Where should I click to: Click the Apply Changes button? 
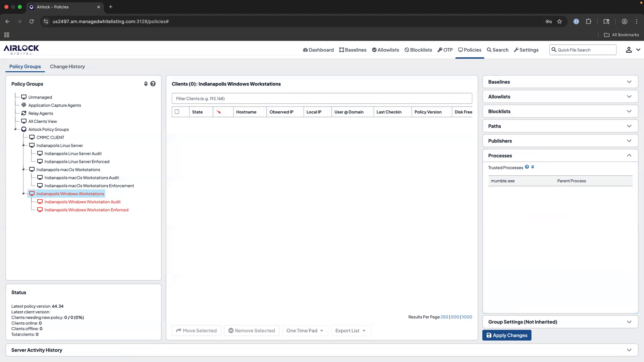tap(507, 335)
